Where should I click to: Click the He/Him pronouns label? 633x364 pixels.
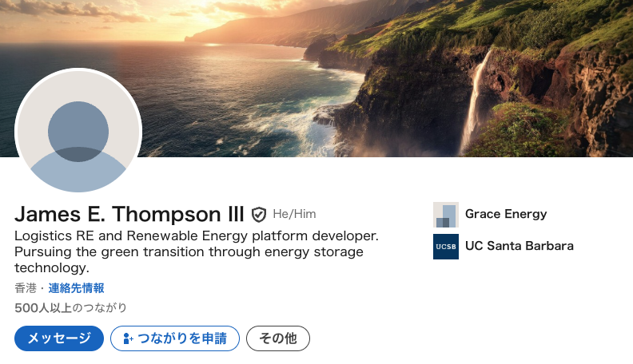tap(294, 214)
